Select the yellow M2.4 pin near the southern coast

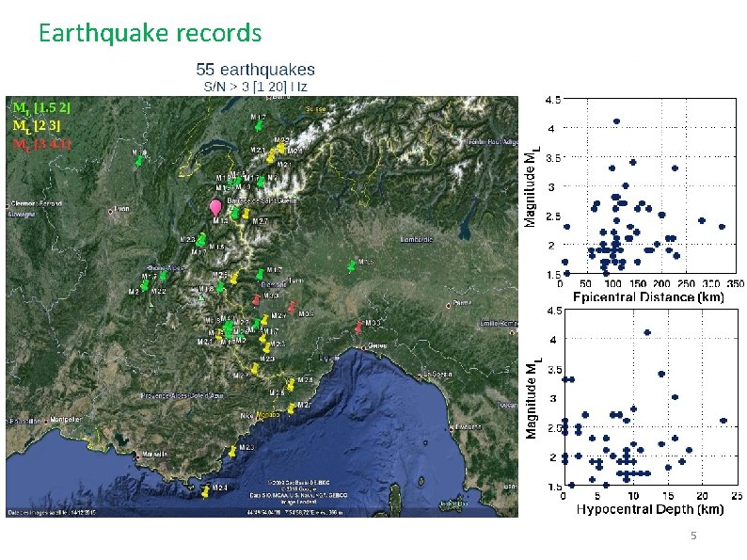[206, 491]
